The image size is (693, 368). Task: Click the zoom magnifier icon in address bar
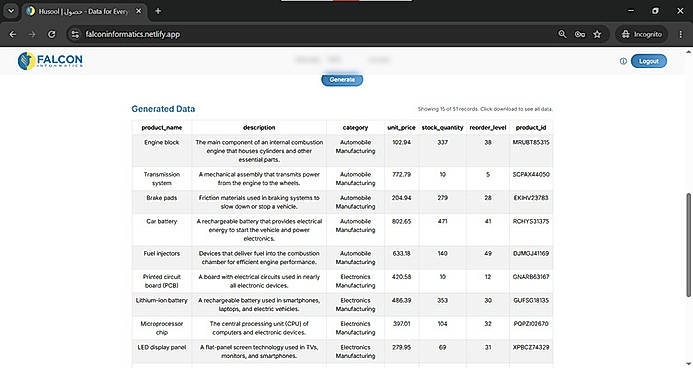[x=562, y=34]
